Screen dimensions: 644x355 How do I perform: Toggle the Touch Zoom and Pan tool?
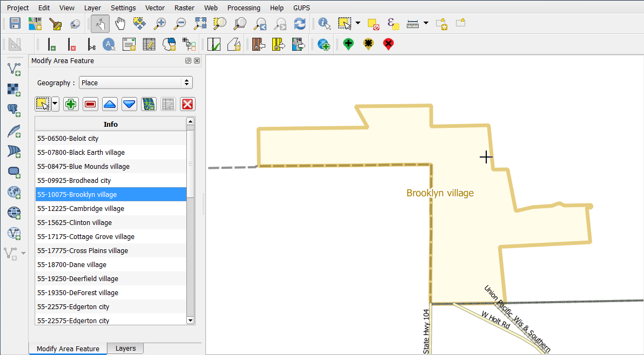(100, 24)
